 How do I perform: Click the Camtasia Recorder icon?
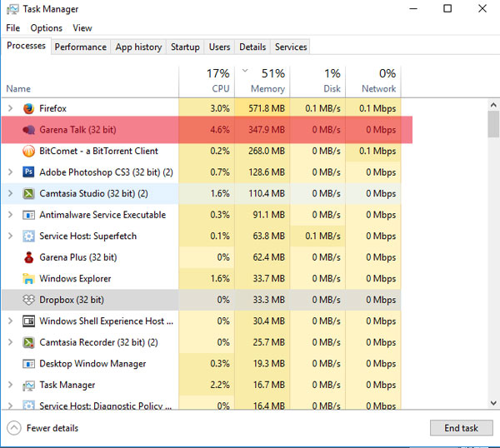tap(28, 342)
